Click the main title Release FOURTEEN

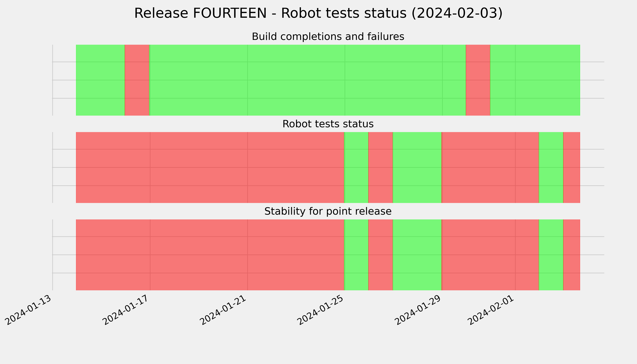tap(318, 13)
